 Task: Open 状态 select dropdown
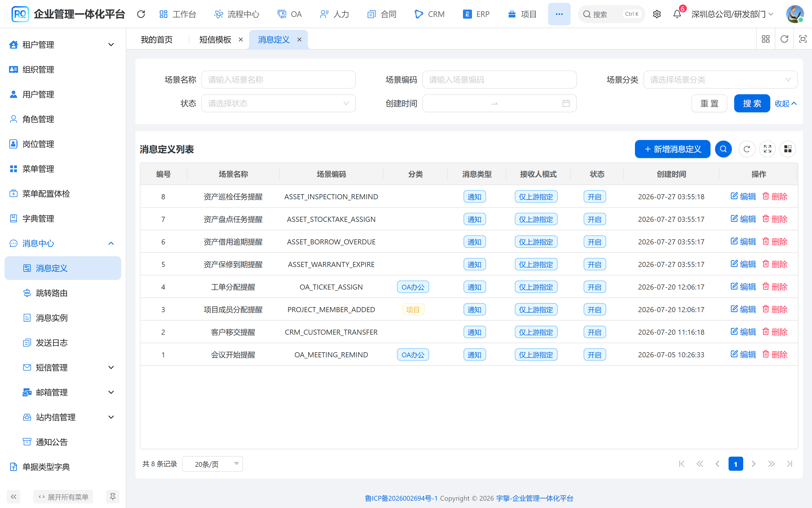[278, 104]
